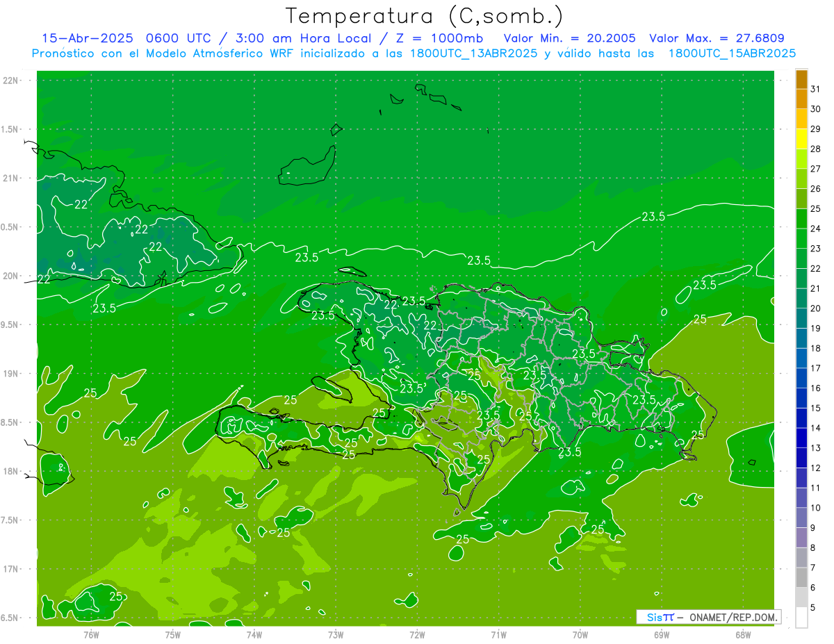The height and width of the screenshot is (644, 834).
Task: Click the 73W longitude axis label
Action: (x=336, y=634)
